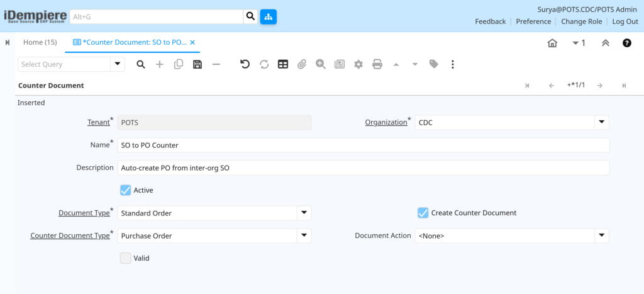This screenshot has width=644, height=294.
Task: Click the Select Query input box
Action: tap(64, 64)
